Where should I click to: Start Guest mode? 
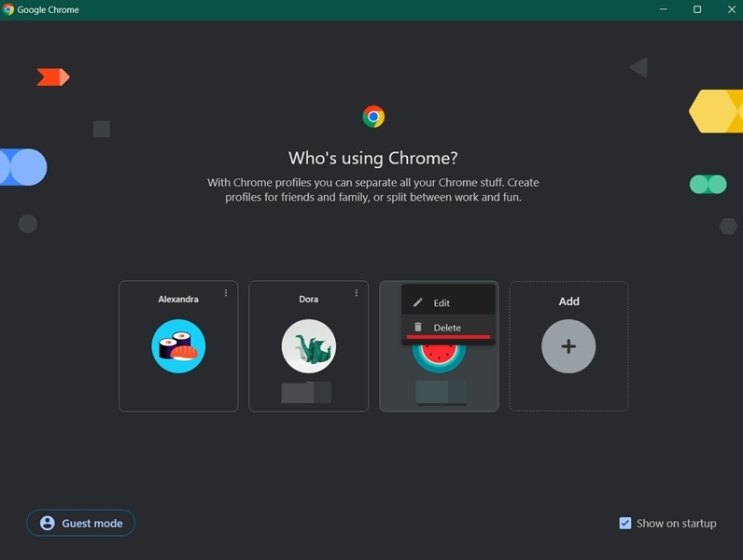click(80, 523)
